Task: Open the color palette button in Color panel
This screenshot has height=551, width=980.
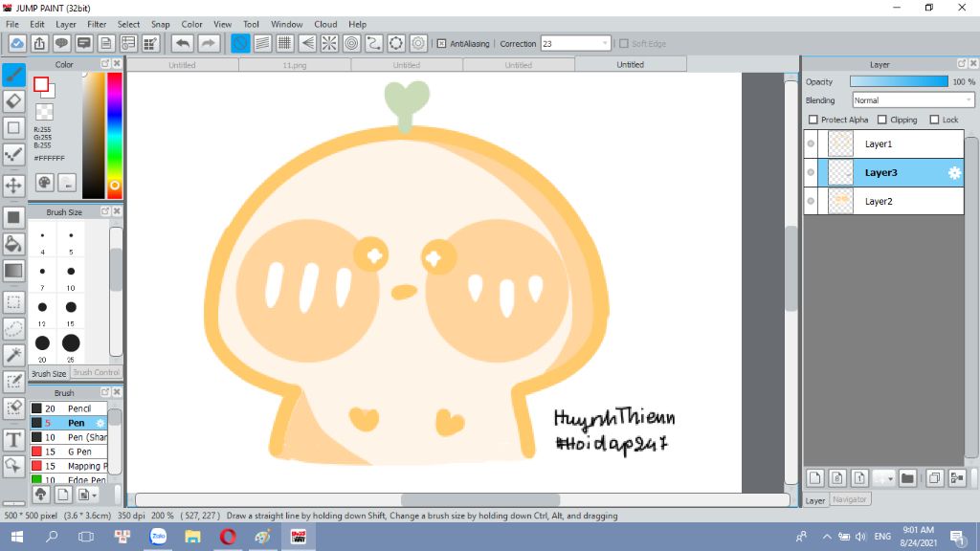Action: (x=44, y=183)
